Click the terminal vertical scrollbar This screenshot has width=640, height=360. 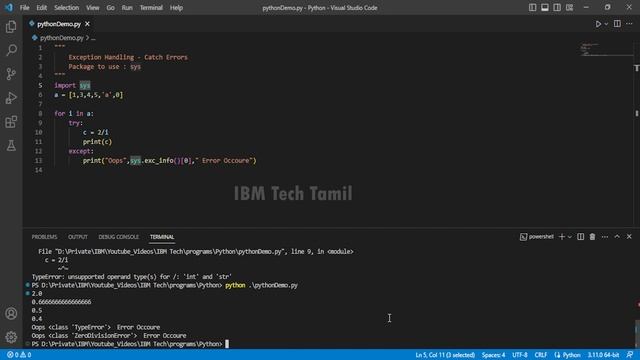[637, 333]
